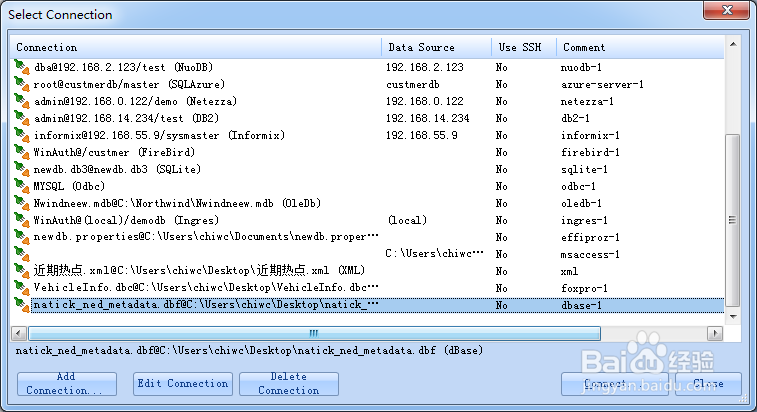Sort by the Data Source column header
757x412 pixels.
point(436,47)
